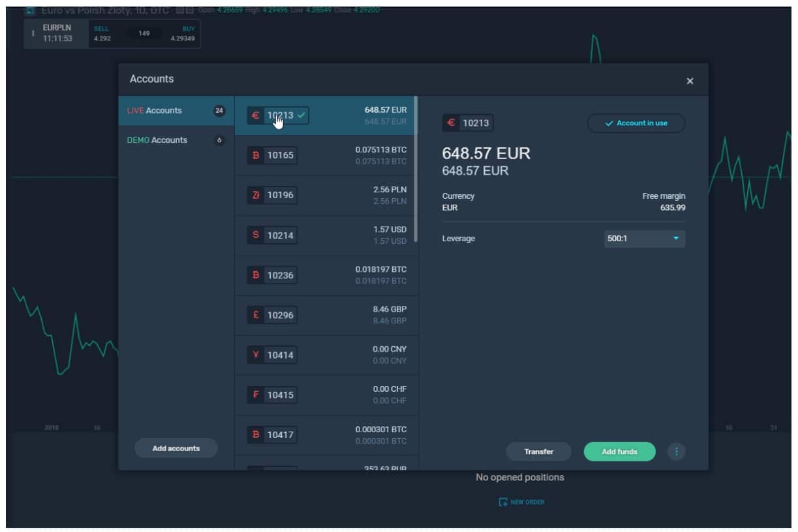
Task: Click the Transfer button
Action: point(538,452)
